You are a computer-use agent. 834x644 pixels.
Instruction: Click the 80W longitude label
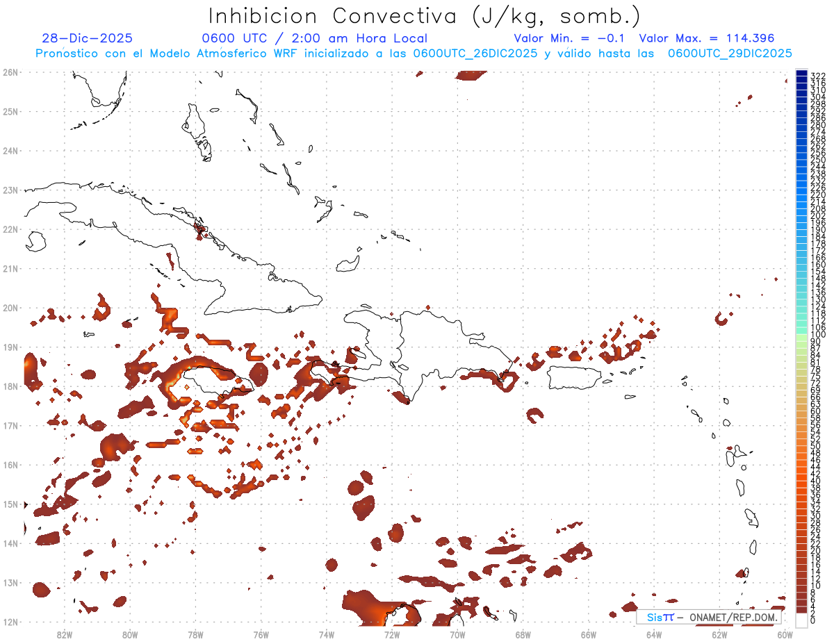[x=129, y=634]
